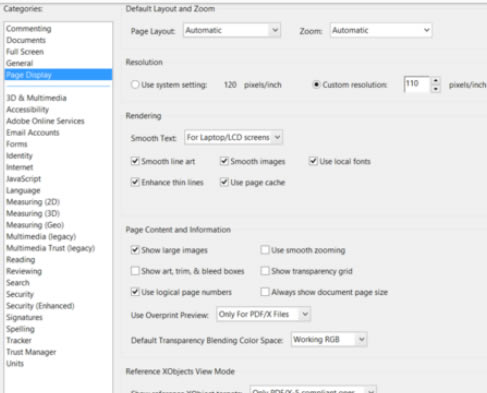This screenshot has height=393, width=487.
Task: Open Trust Manager category
Action: tap(31, 352)
